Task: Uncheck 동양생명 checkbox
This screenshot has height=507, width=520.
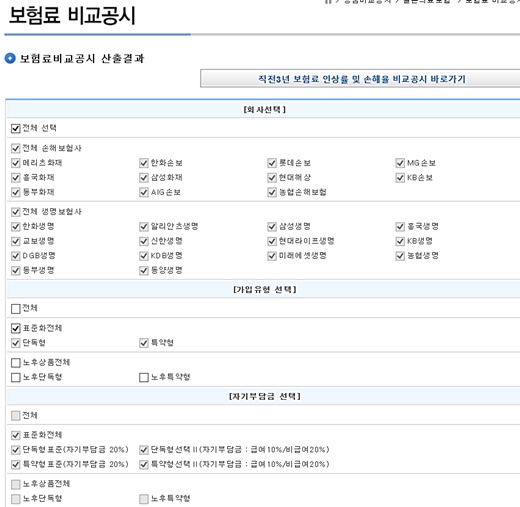Action: [144, 271]
